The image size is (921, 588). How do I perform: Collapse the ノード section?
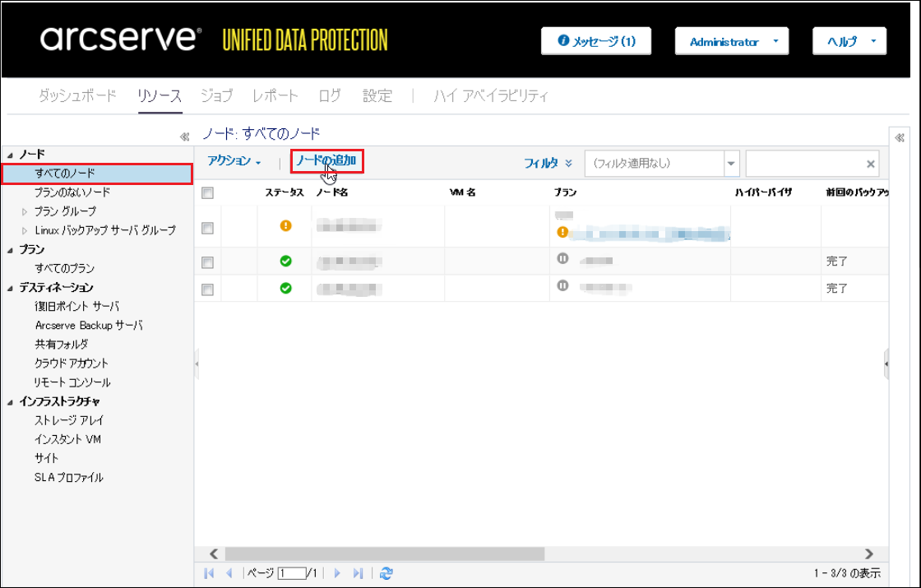[10, 155]
